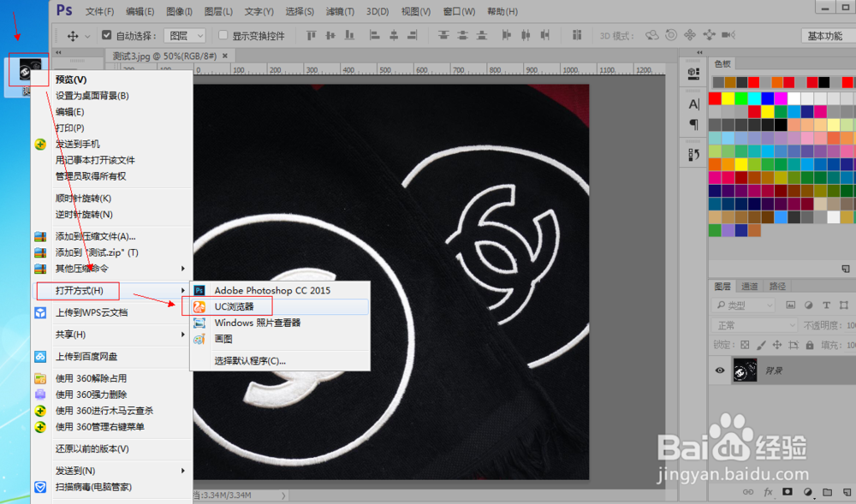Pick the pure green swatch in top row

tap(740, 98)
